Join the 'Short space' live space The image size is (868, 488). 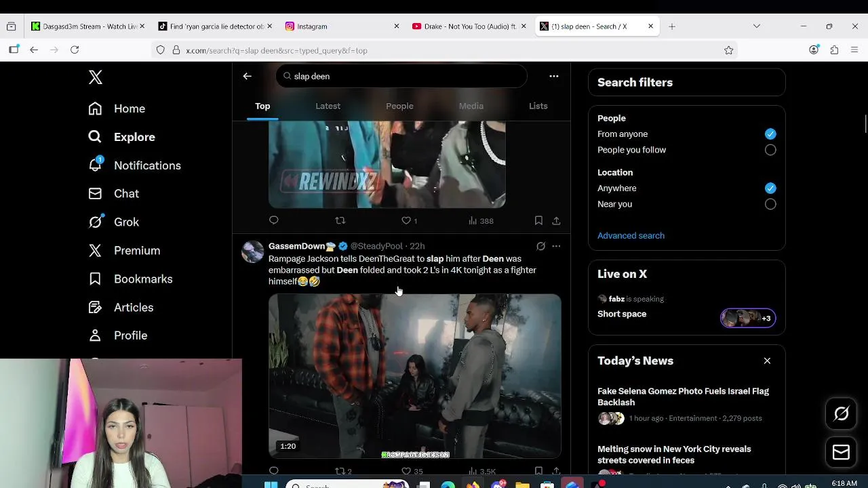622,314
